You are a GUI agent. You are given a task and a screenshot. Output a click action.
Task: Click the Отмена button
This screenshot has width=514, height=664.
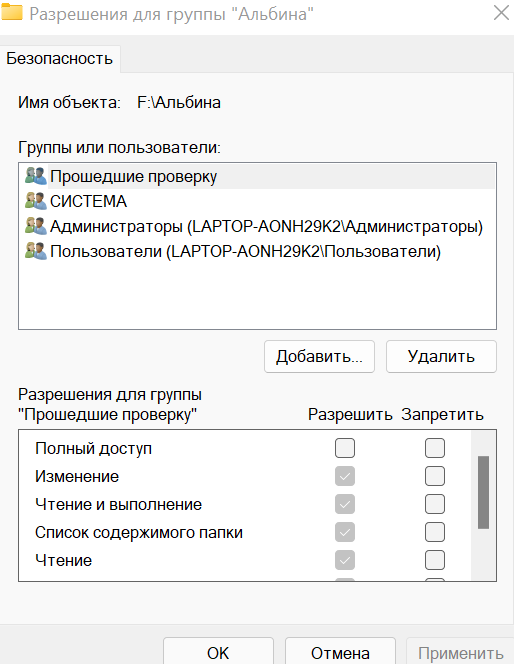(x=340, y=652)
